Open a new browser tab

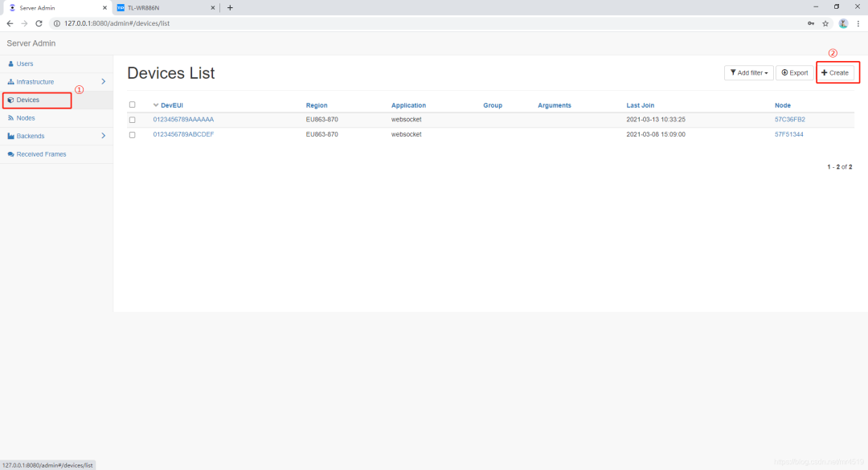pyautogui.click(x=230, y=8)
